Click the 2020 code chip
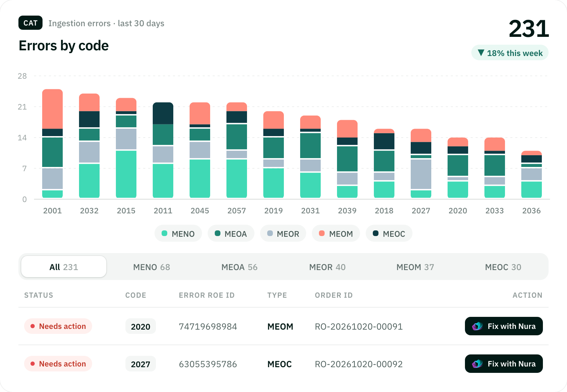 141,326
